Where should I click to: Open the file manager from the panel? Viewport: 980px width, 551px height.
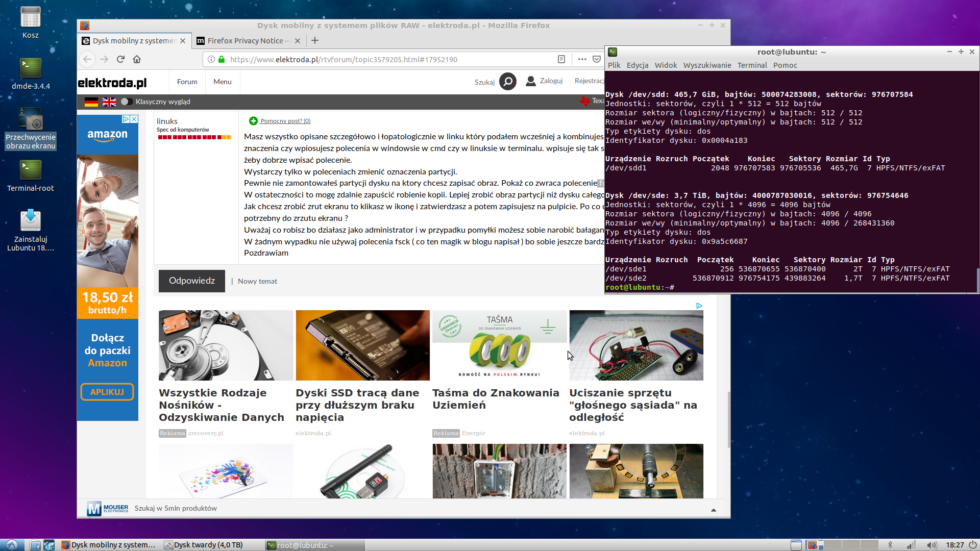point(35,545)
